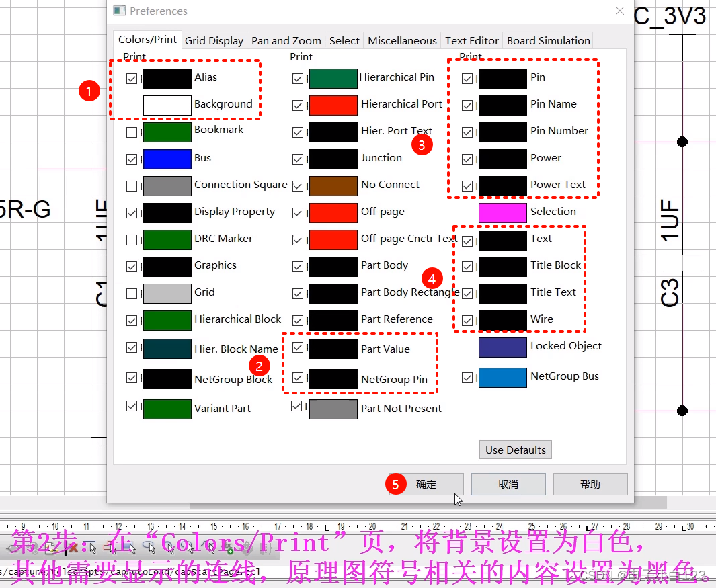Click the blue Bus color swatch
716x588 pixels.
coord(167,159)
